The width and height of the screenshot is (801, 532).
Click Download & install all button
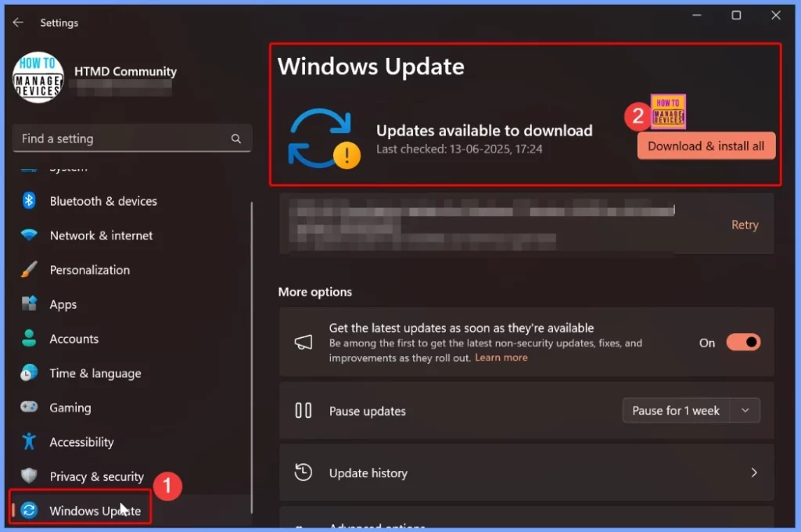[x=706, y=146]
